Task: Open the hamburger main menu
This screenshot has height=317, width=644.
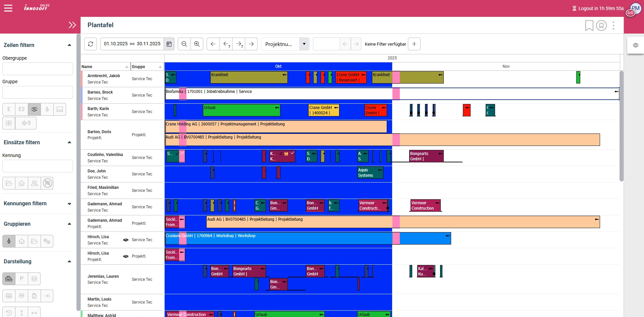Action: (x=8, y=8)
